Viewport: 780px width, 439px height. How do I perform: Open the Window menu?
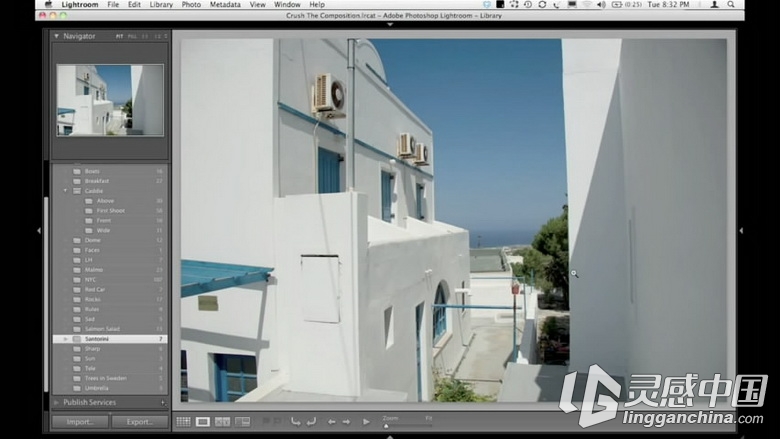pyautogui.click(x=287, y=4)
